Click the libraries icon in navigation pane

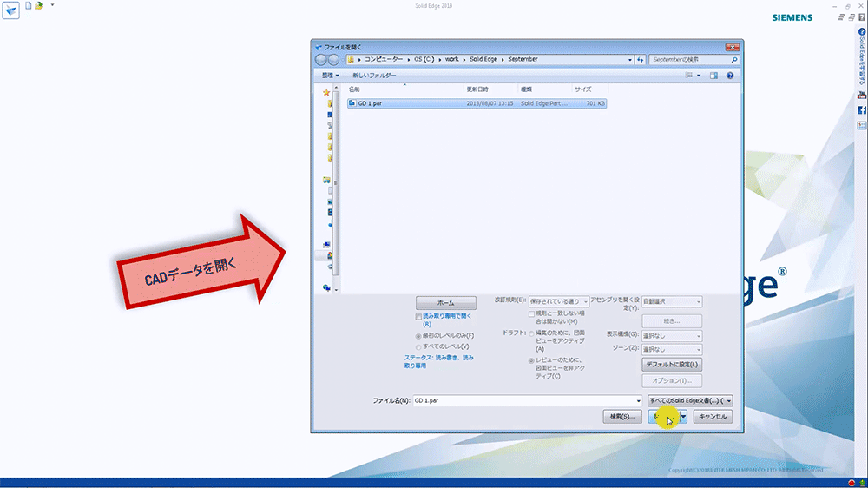[326, 180]
